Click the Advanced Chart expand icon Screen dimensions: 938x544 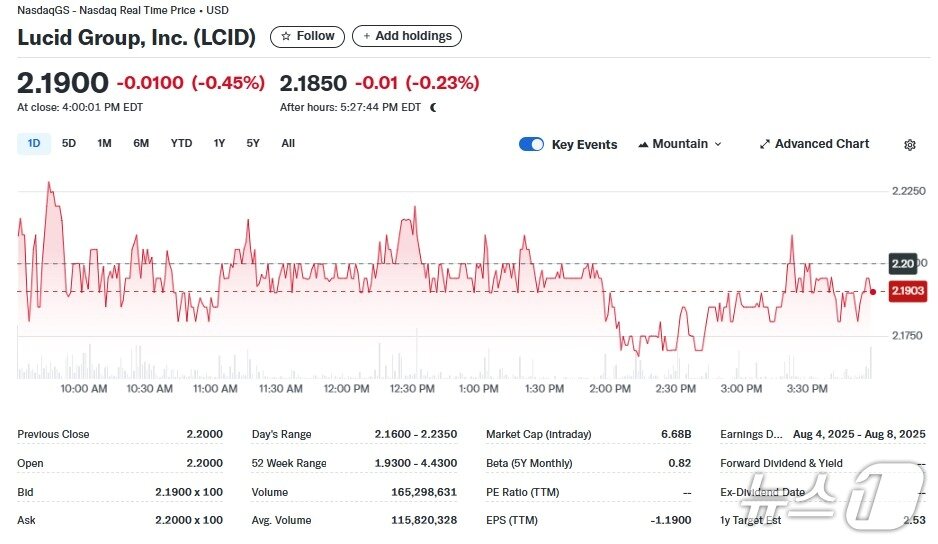click(765, 144)
